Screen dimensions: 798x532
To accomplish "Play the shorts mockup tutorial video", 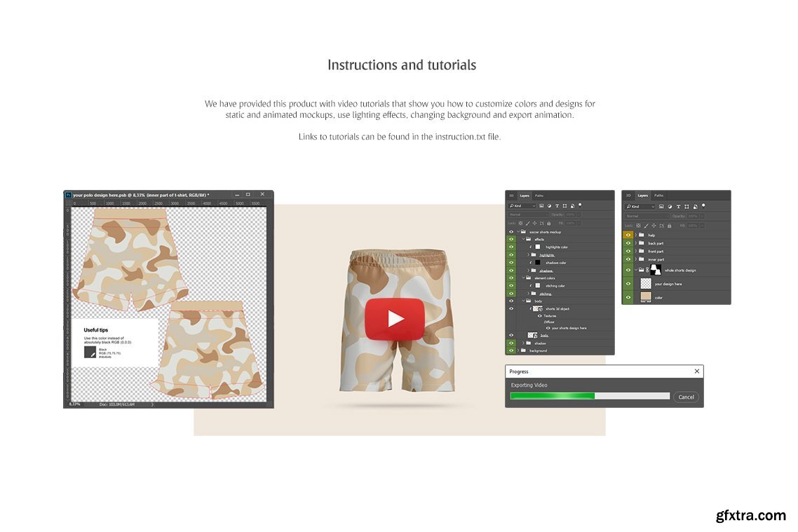I will 394,319.
